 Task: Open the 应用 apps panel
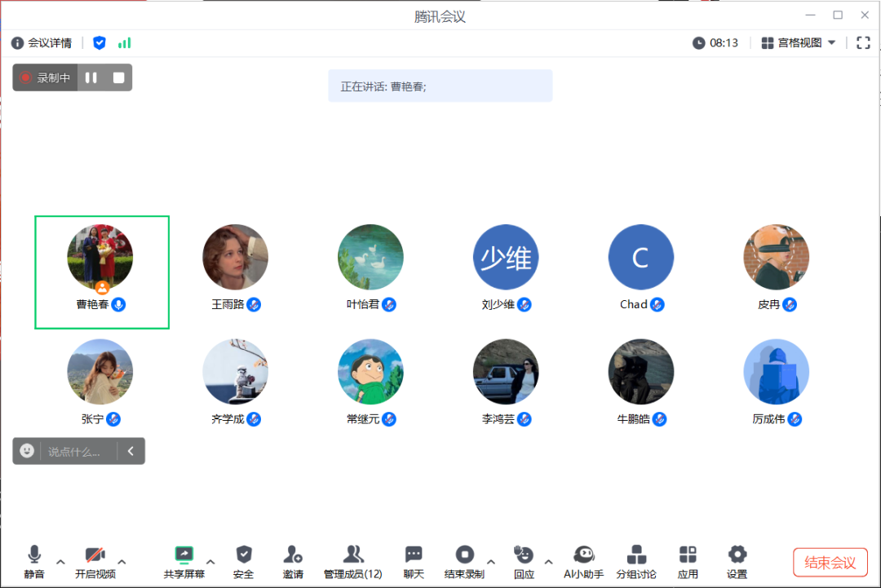tap(688, 562)
